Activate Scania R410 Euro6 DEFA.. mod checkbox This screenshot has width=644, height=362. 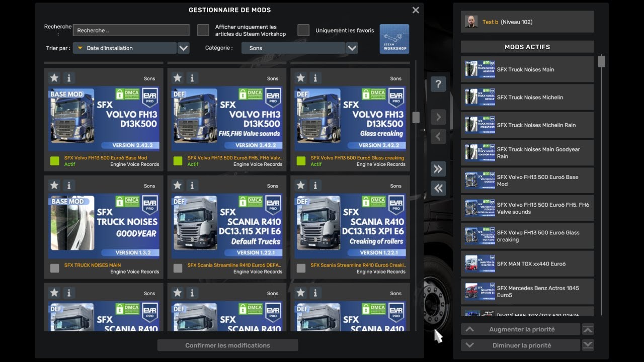[178, 268]
